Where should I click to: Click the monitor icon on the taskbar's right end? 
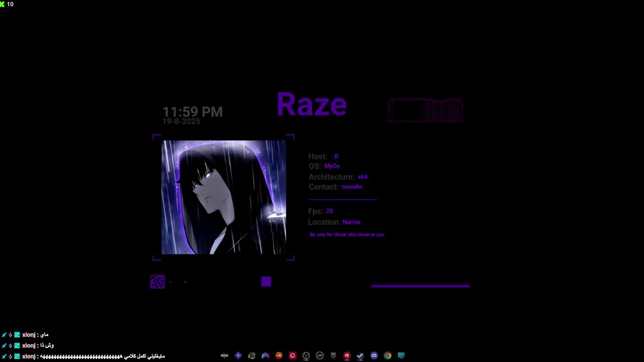[401, 355]
